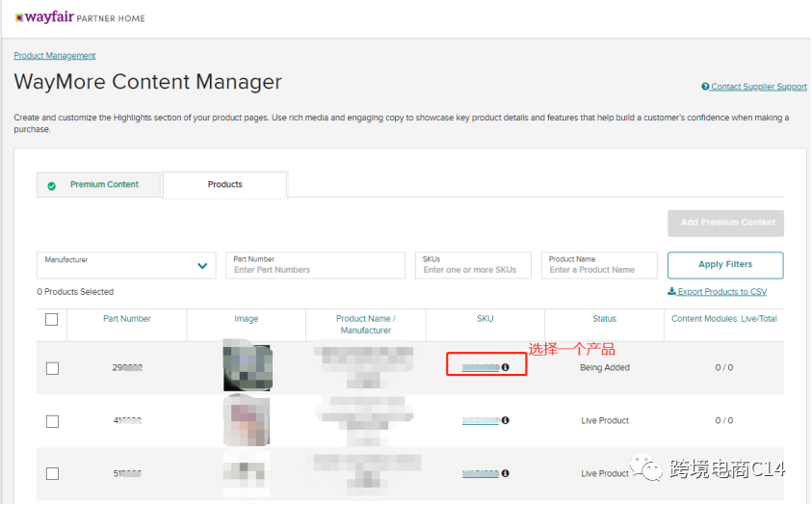812x505 pixels.
Task: Click Content Modules: Live/Total header
Action: (724, 319)
